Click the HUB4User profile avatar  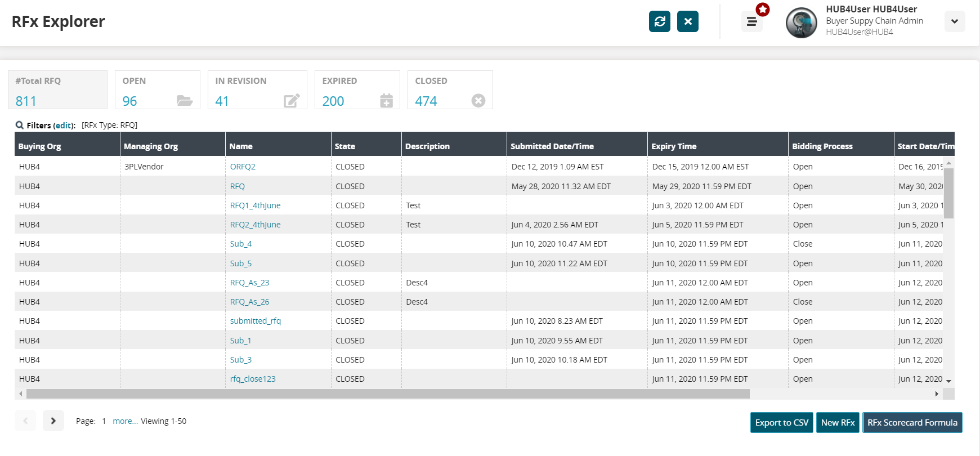(801, 23)
